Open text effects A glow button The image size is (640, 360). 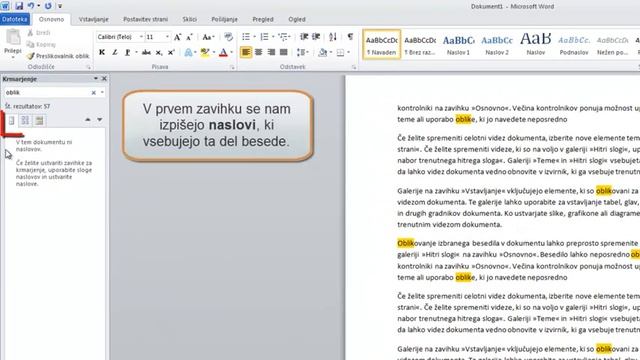pyautogui.click(x=188, y=52)
